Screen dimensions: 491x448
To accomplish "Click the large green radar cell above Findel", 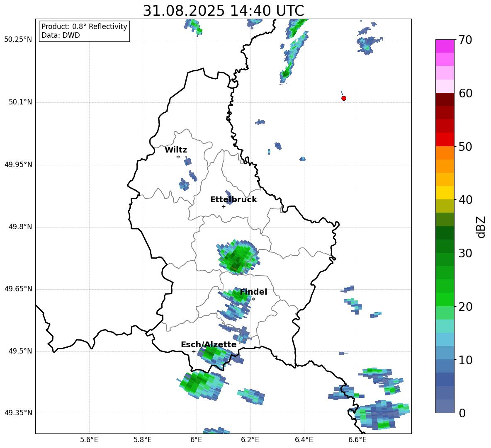I will pos(237,257).
